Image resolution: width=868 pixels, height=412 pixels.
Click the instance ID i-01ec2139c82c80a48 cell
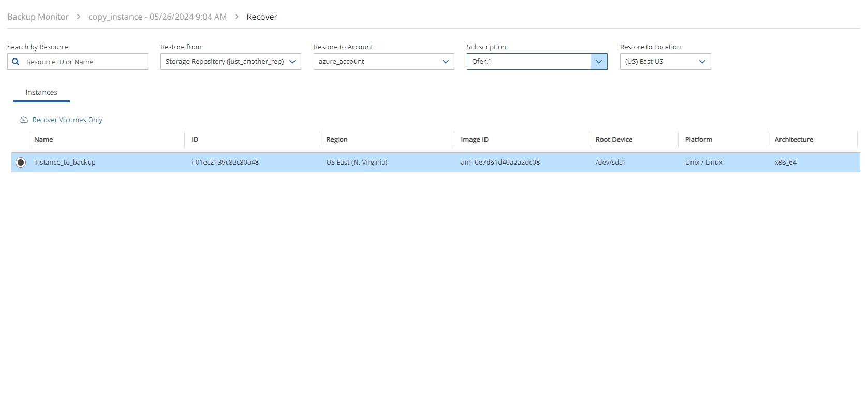pyautogui.click(x=225, y=163)
